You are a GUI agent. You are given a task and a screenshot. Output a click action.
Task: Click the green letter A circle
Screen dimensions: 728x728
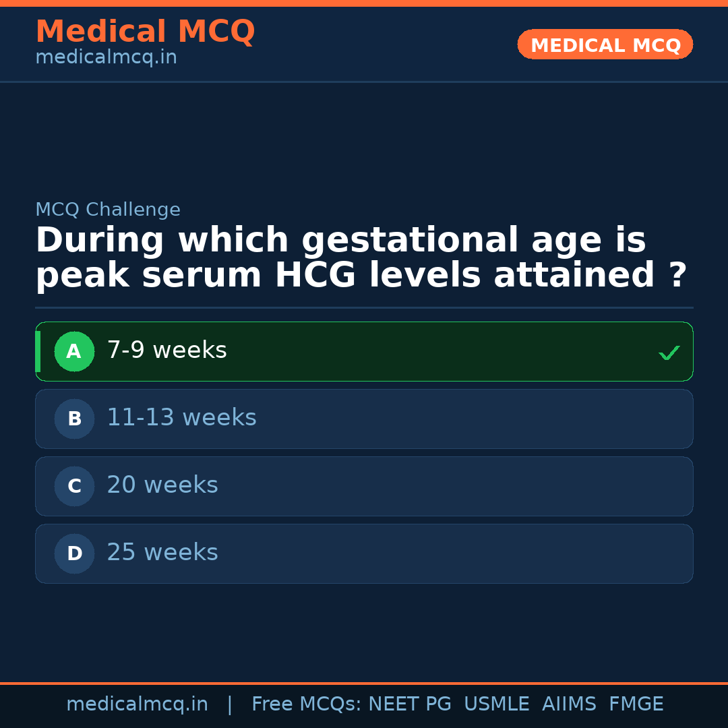(74, 351)
